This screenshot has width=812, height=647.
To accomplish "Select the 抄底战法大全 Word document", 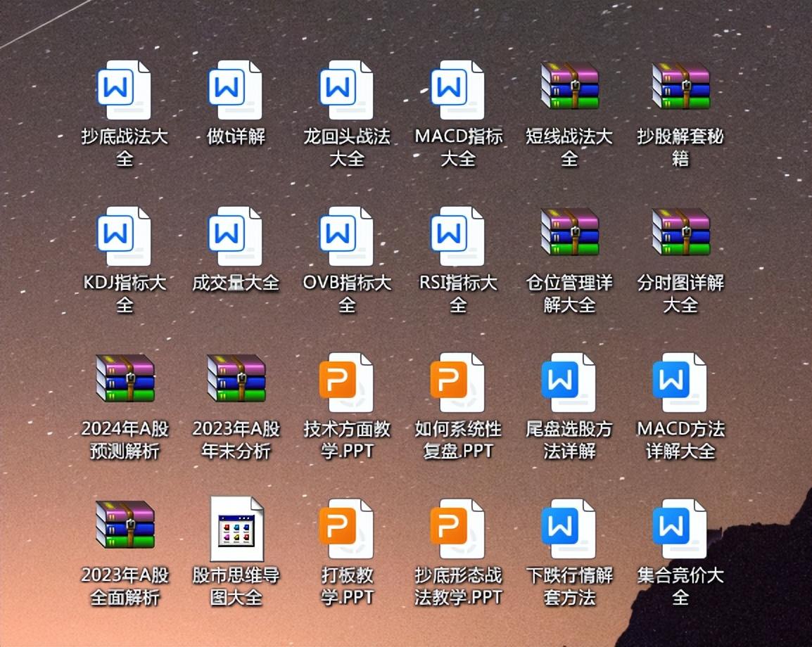I will (124, 90).
